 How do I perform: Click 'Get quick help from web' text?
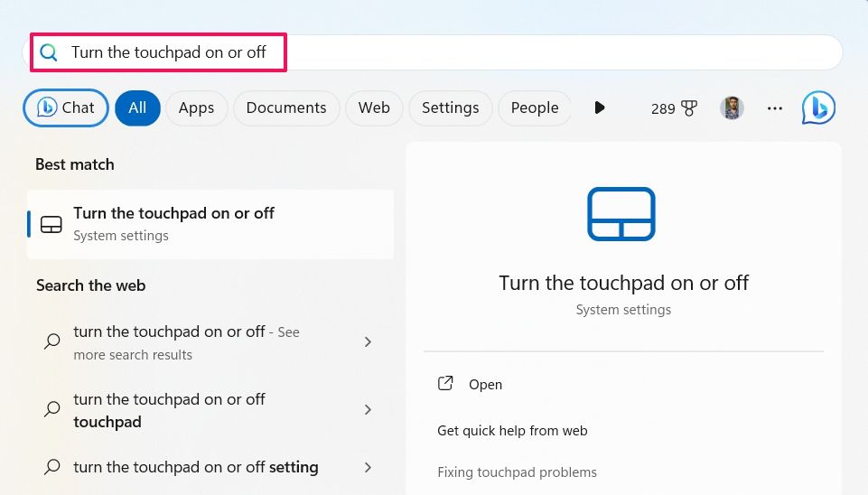pyautogui.click(x=513, y=431)
